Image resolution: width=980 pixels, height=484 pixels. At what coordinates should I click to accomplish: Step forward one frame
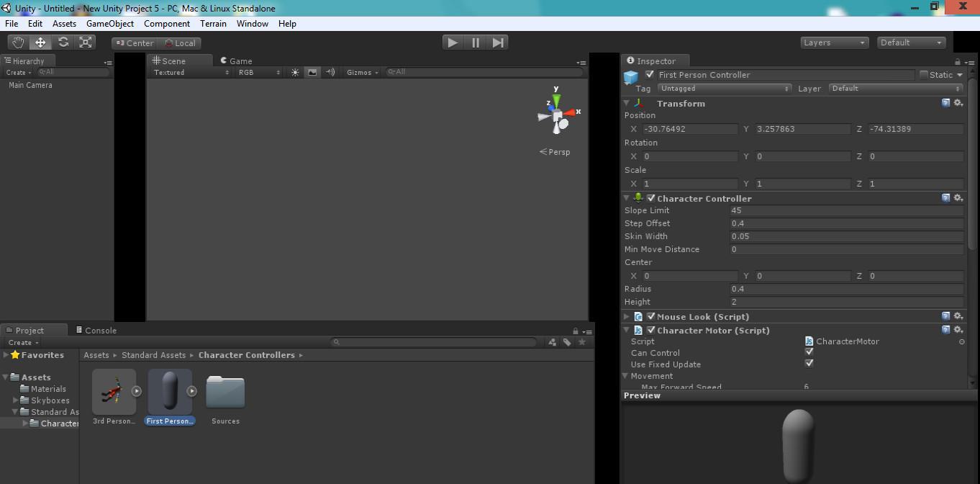coord(498,42)
